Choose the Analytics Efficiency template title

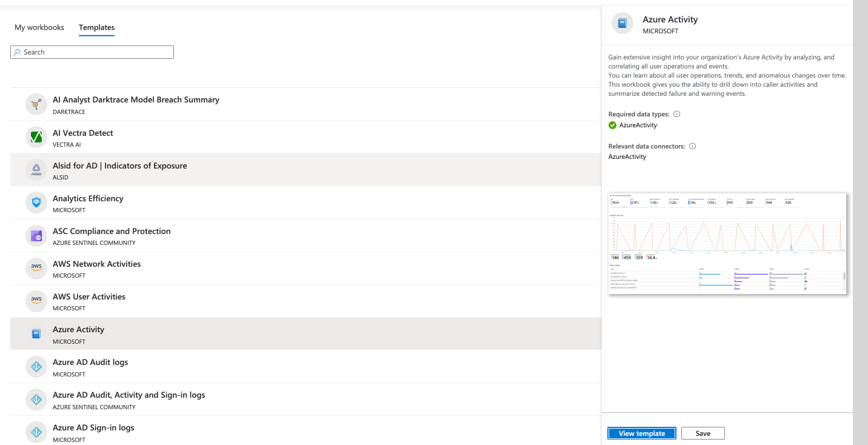point(88,198)
